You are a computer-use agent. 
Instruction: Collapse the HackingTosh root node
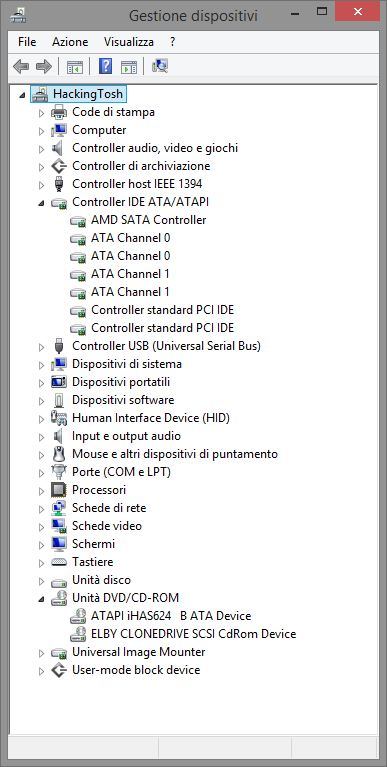tap(22, 95)
